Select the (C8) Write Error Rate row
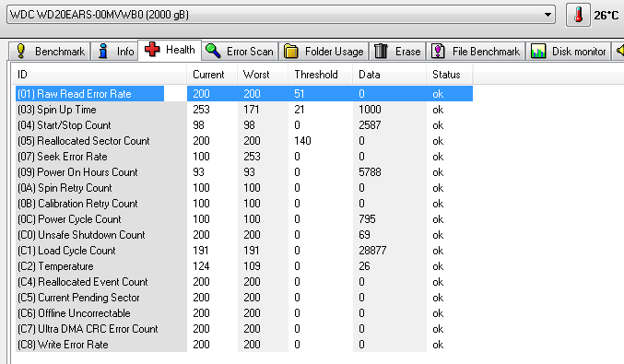Image resolution: width=624 pixels, height=364 pixels. click(243, 345)
